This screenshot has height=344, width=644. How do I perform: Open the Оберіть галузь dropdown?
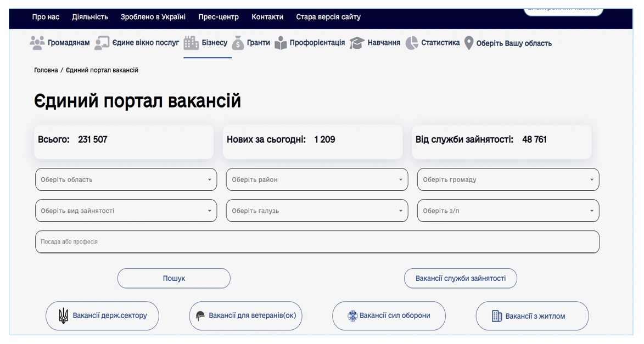(x=317, y=211)
